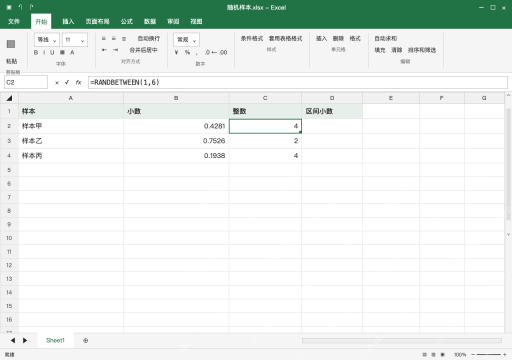The image size is (512, 360).
Task: Click the horizontal scrollbar
Action: pos(402,341)
